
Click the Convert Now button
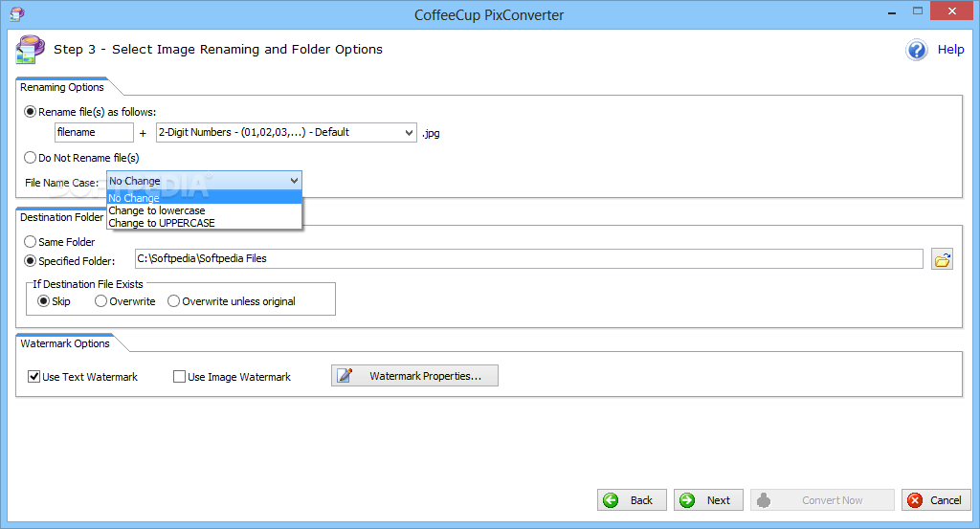822,500
